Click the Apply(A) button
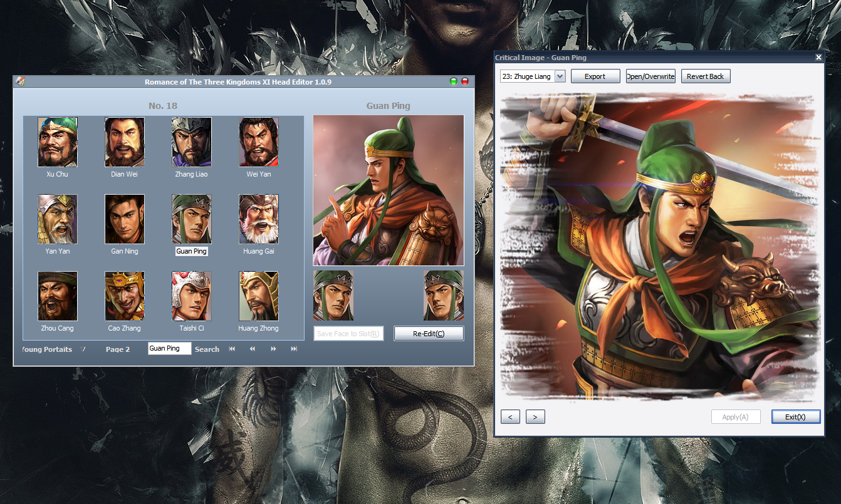The width and height of the screenshot is (841, 504). click(x=736, y=417)
